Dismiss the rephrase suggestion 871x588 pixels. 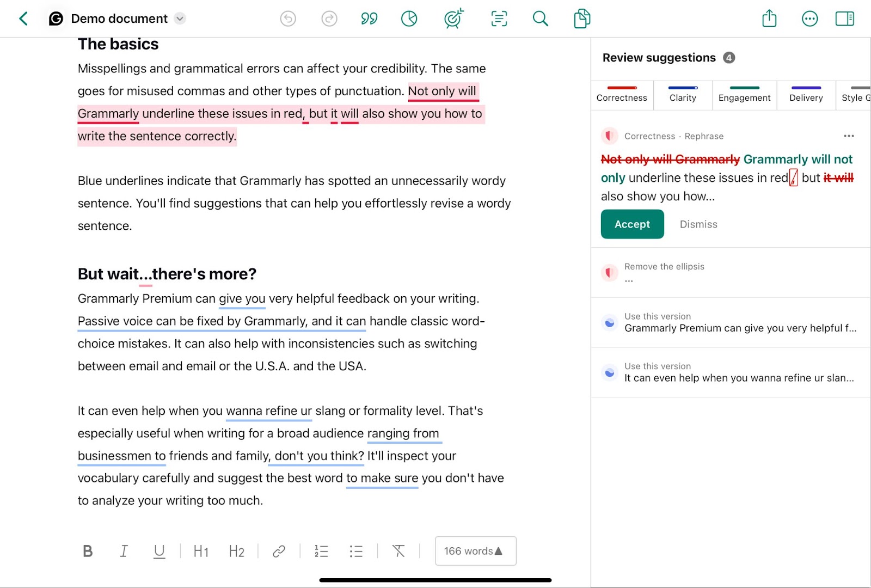pyautogui.click(x=698, y=224)
